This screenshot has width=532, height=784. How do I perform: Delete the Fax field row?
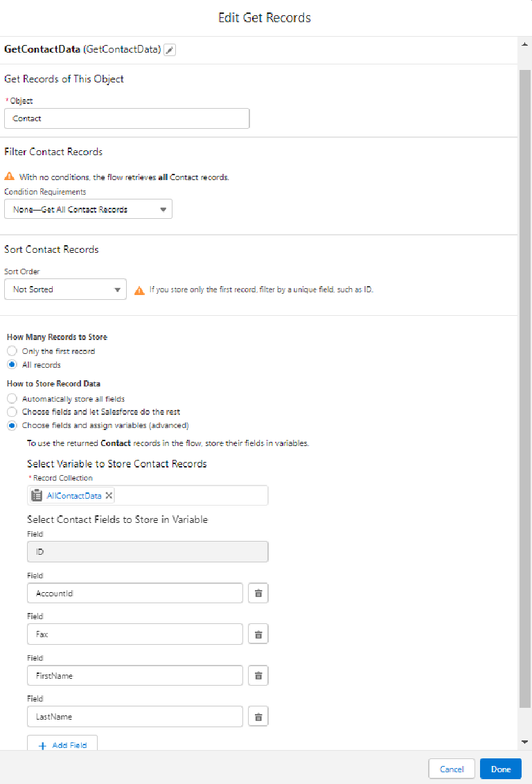point(258,634)
